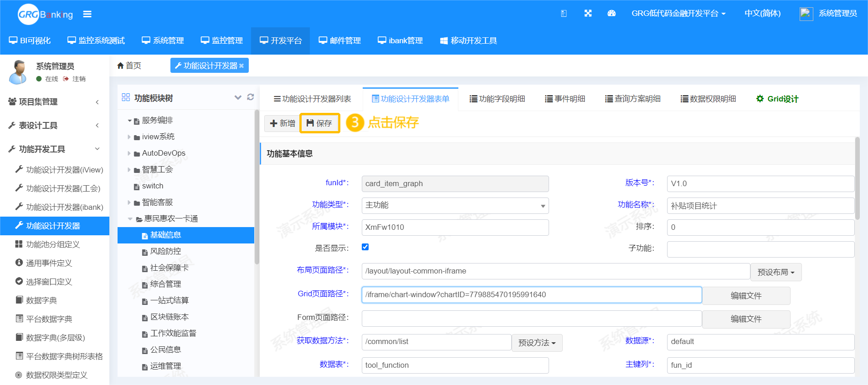The height and width of the screenshot is (385, 868).
Task: Click the fullscreen expand icon in header
Action: tap(588, 14)
